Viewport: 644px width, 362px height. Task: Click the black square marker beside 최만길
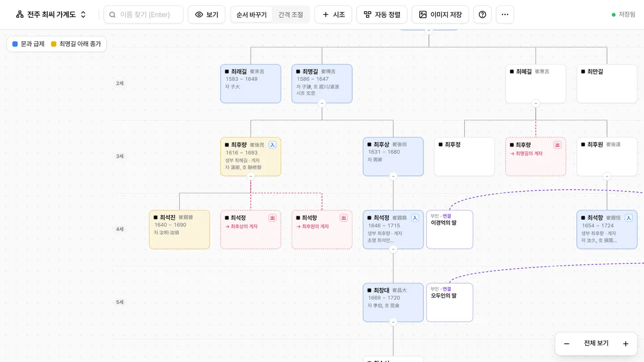(583, 71)
